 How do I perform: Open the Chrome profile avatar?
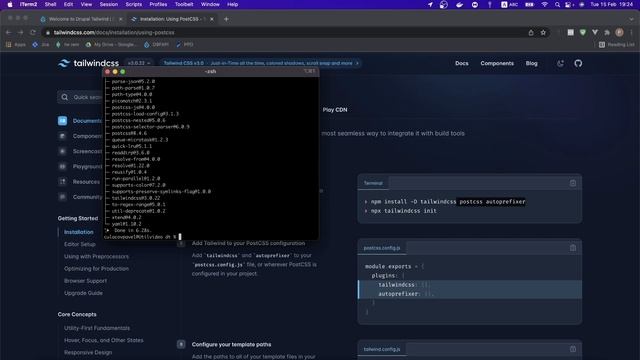pos(619,32)
